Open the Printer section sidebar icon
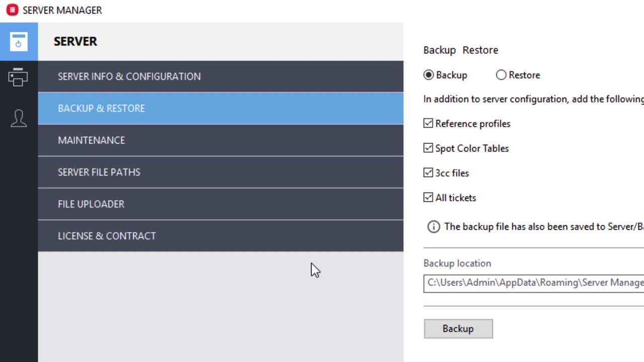The height and width of the screenshot is (362, 644). pyautogui.click(x=18, y=77)
